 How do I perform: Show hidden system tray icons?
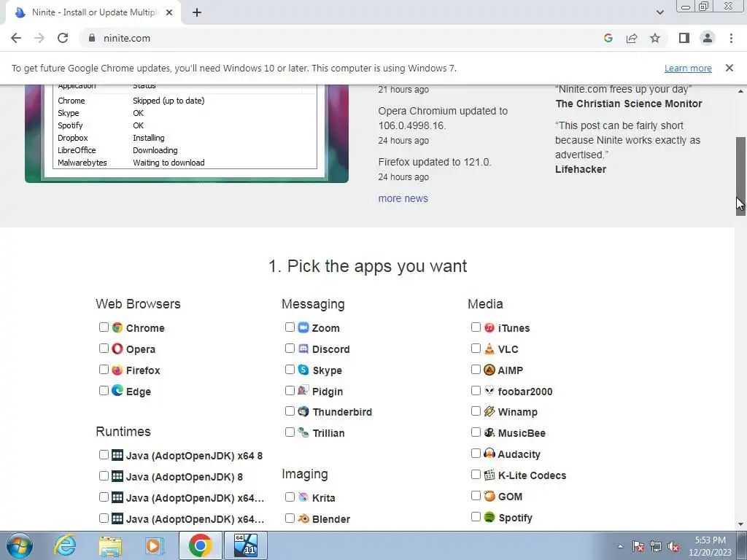pyautogui.click(x=620, y=546)
